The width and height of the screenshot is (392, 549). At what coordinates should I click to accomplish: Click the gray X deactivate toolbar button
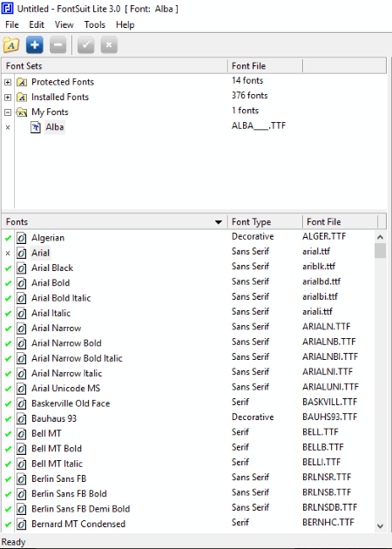click(x=109, y=44)
